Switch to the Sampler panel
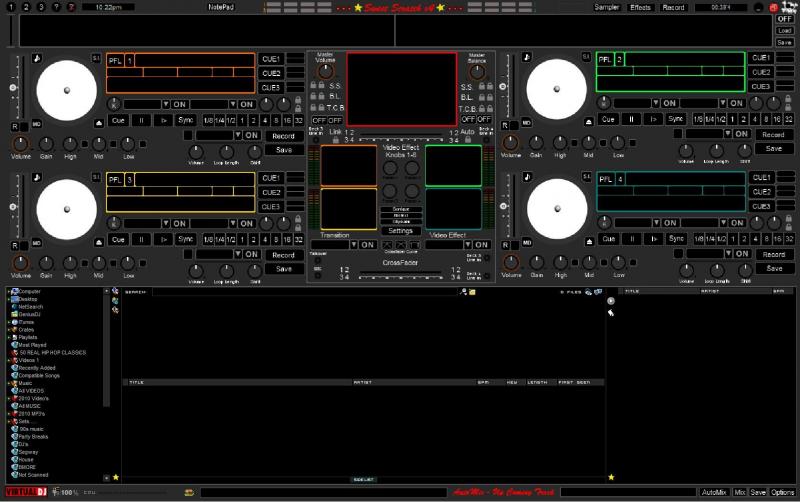This screenshot has height=502, width=800. tap(607, 7)
